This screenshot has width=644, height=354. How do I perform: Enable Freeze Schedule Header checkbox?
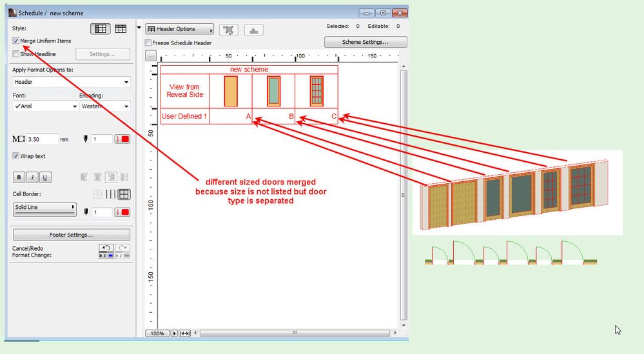tap(148, 43)
